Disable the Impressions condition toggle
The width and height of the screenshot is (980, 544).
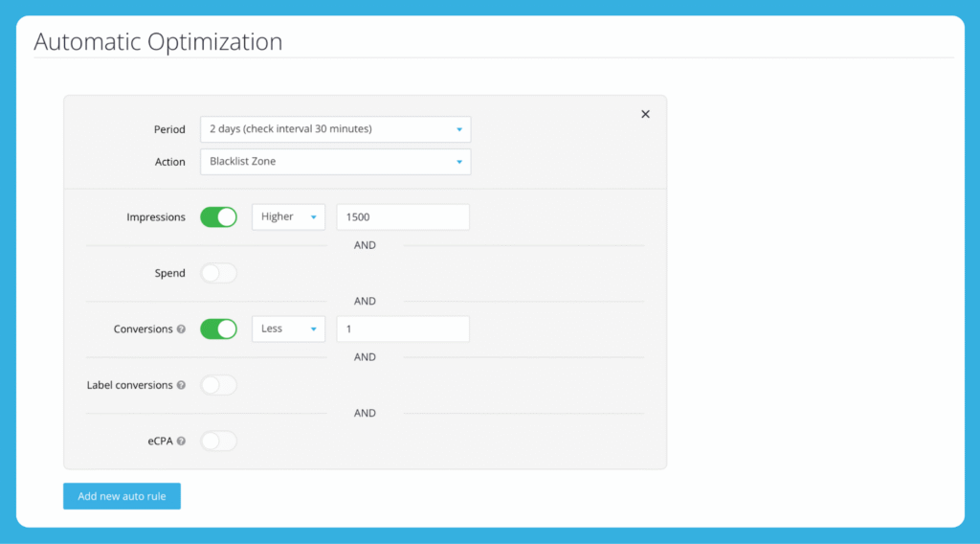218,217
